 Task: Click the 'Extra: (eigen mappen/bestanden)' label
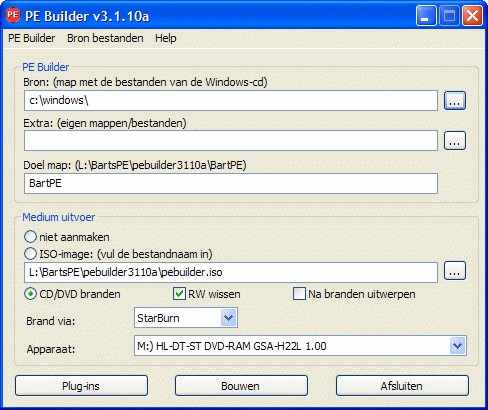(x=105, y=123)
